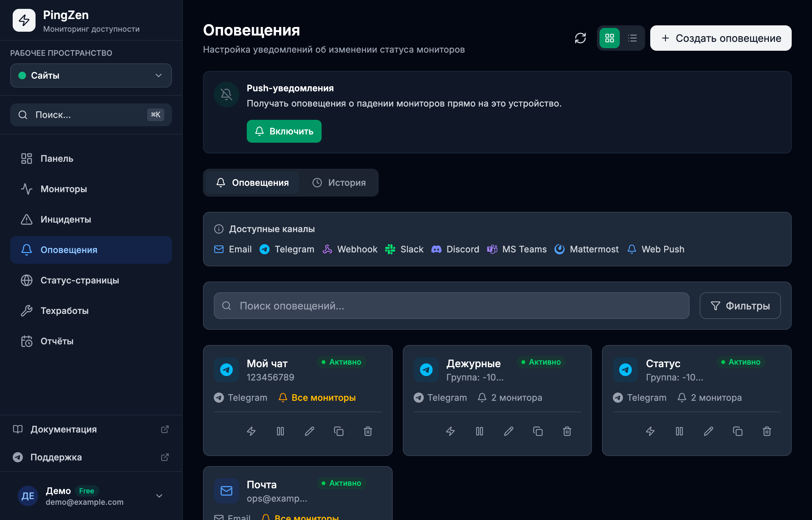This screenshot has width=812, height=520.
Task: Click the Доступные каналы info icon
Action: tap(219, 229)
